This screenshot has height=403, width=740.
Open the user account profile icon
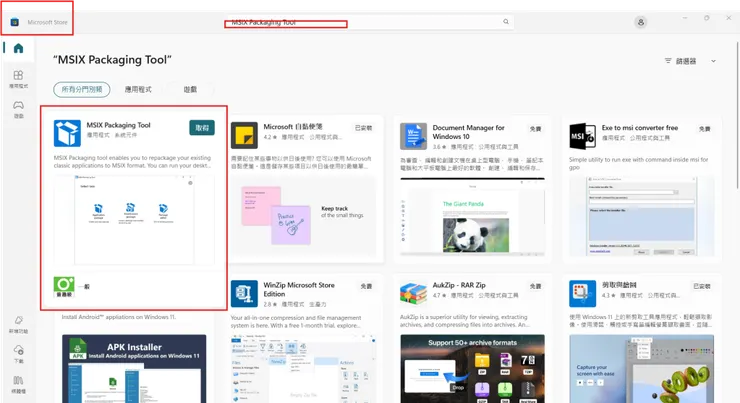click(x=640, y=22)
